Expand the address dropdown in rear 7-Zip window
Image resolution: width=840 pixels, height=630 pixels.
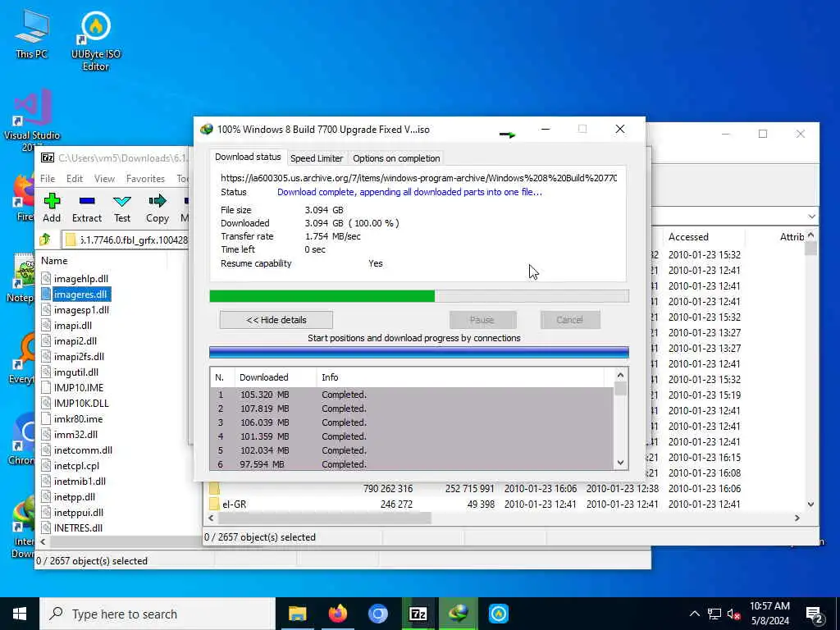click(811, 217)
